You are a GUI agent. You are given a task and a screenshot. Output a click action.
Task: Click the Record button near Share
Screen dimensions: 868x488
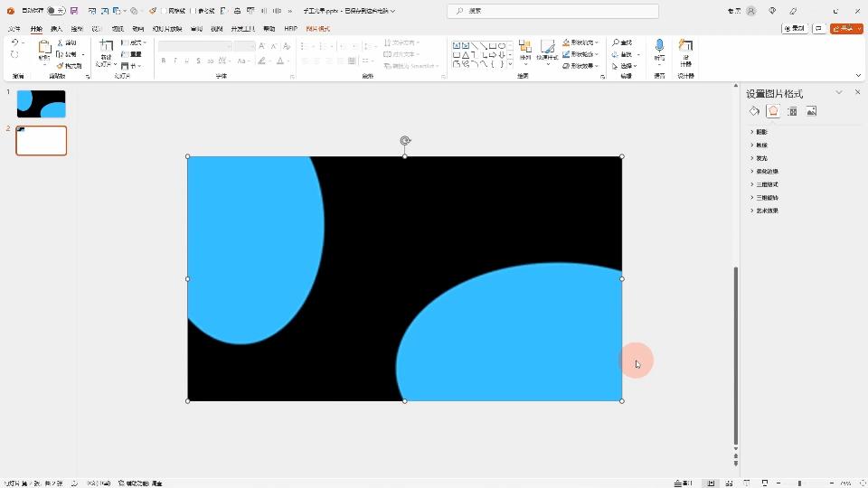[x=795, y=29]
